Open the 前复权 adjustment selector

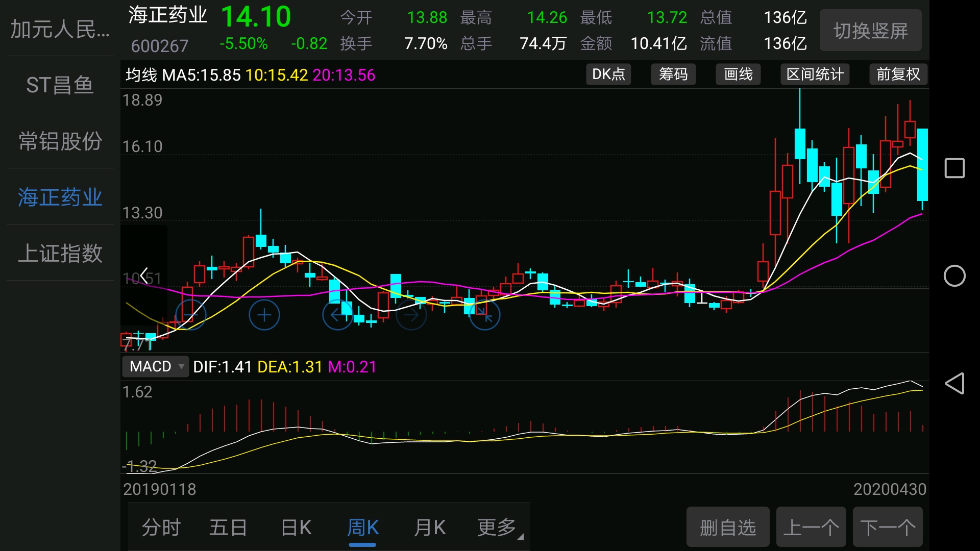(x=898, y=74)
